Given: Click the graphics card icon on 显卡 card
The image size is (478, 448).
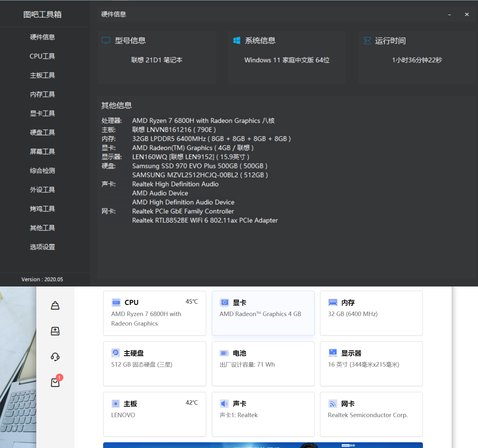Looking at the screenshot, I should click(x=224, y=302).
